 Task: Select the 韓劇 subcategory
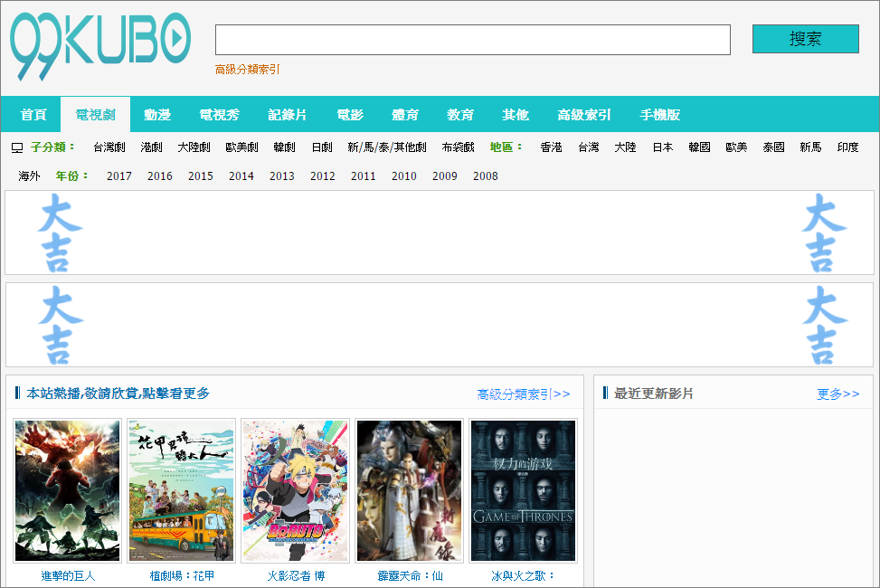coord(283,147)
